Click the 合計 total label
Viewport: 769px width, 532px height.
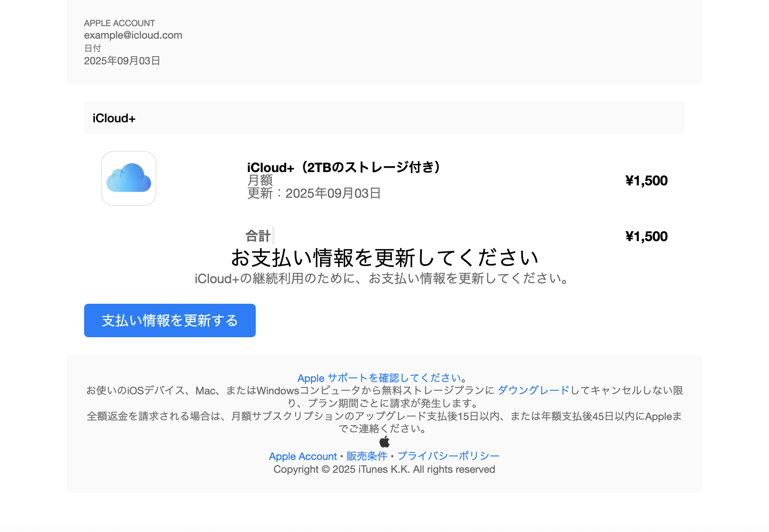(x=258, y=236)
